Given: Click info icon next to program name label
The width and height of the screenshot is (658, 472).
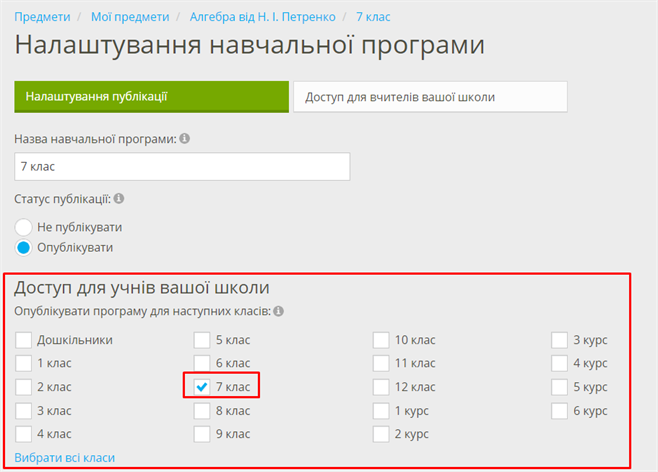Looking at the screenshot, I should 184,139.
